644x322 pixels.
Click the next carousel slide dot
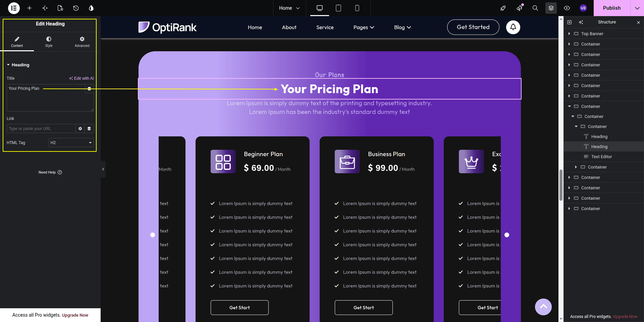coord(507,235)
